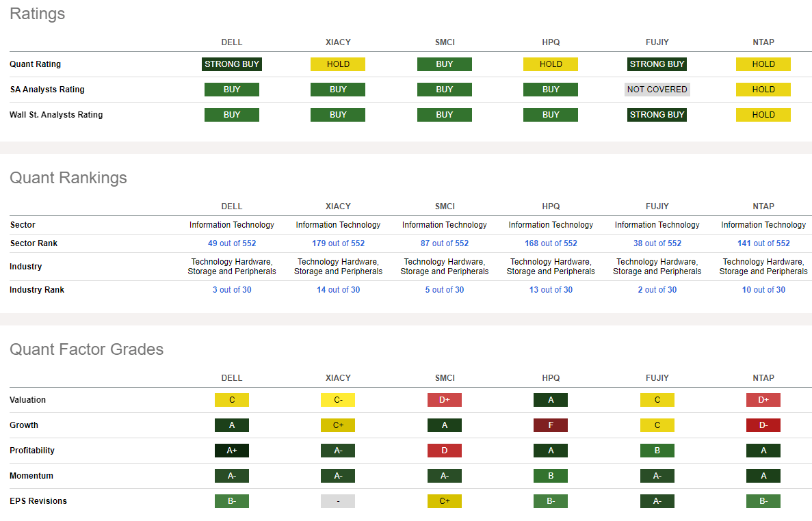Open HPQ sector rank 168 out of 552

pyautogui.click(x=551, y=243)
